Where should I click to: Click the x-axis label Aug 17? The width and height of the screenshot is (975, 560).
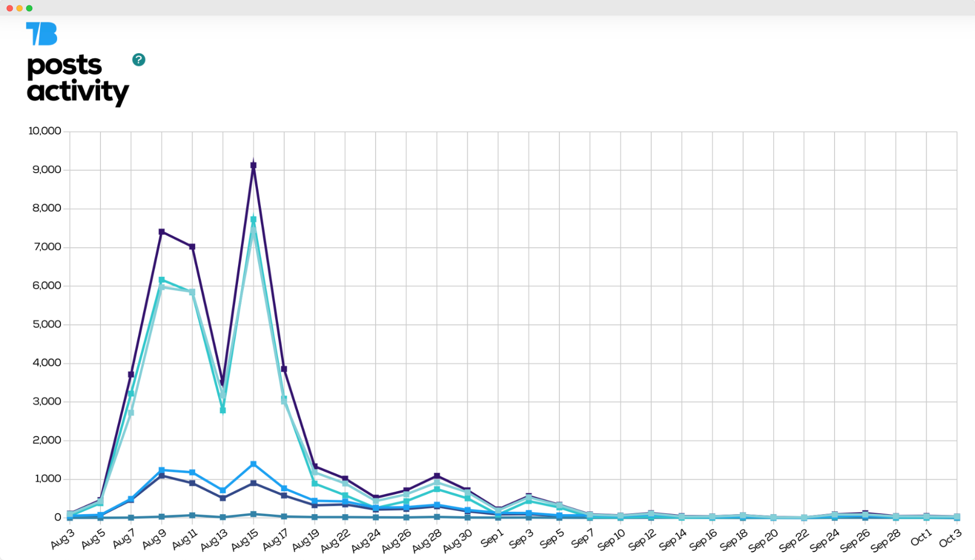[x=276, y=540]
